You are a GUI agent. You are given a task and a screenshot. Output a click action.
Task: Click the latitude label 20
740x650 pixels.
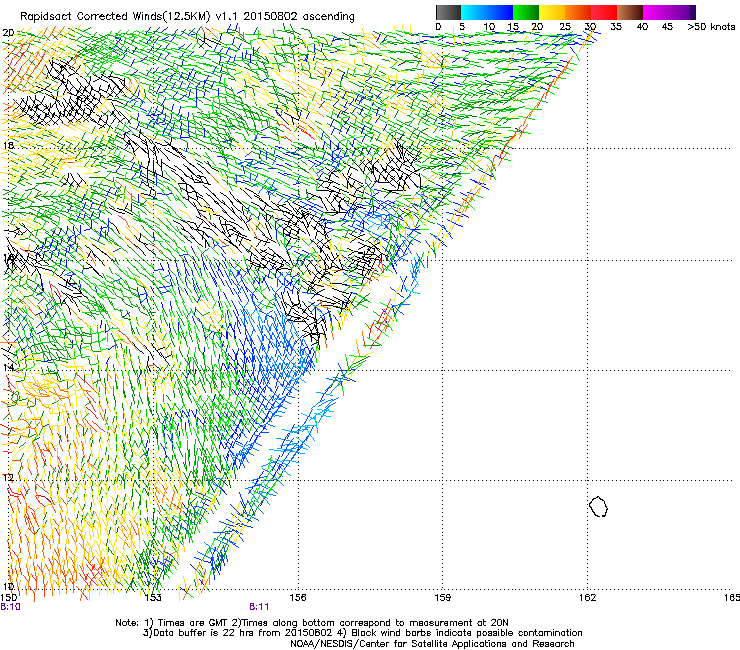point(8,33)
